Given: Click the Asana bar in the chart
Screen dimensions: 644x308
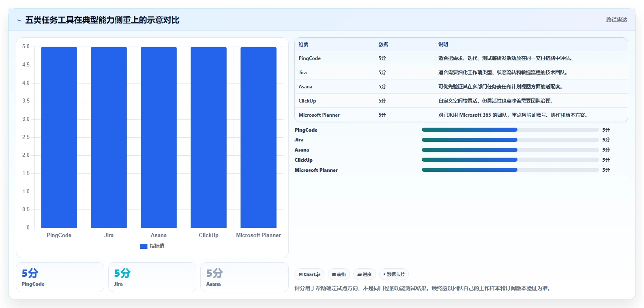Looking at the screenshot, I should point(159,137).
